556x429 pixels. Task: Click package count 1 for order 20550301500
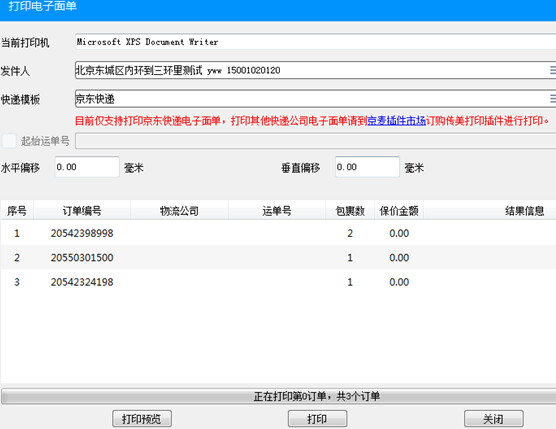point(350,257)
